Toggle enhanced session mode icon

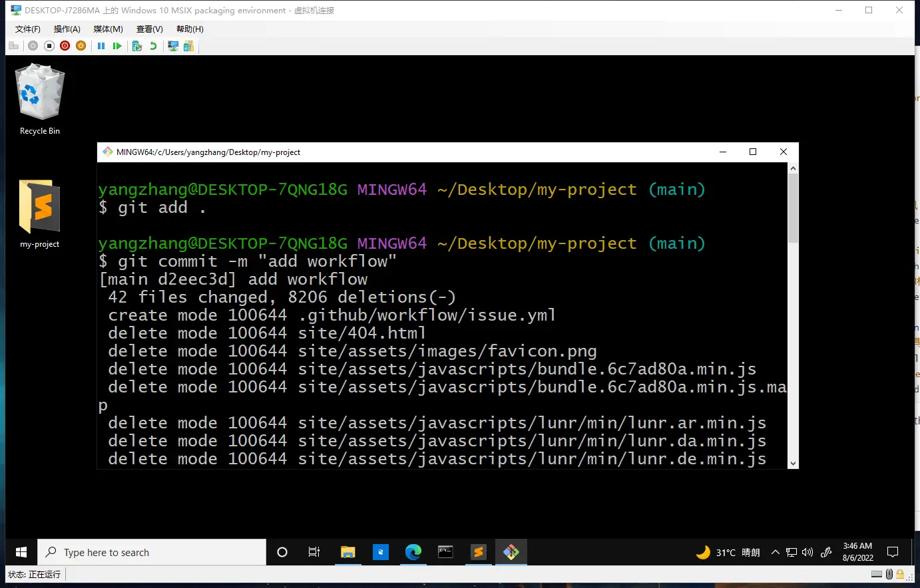(x=173, y=46)
